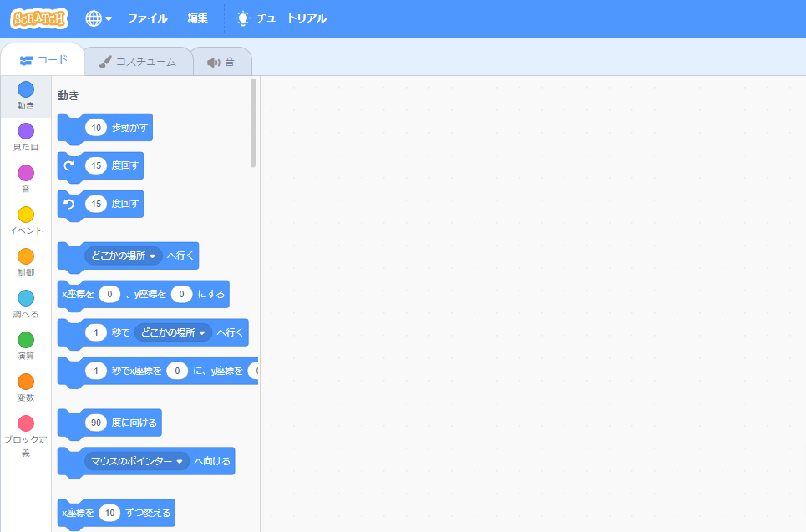Viewport: 806px width, 532px height.
Task: Open the globe language selector
Action: pyautogui.click(x=98, y=18)
